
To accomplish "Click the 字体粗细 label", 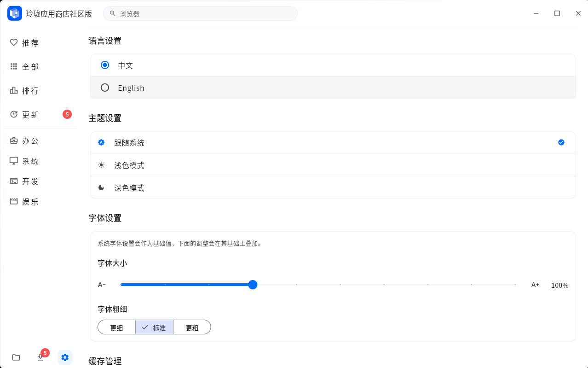I will coord(112,309).
